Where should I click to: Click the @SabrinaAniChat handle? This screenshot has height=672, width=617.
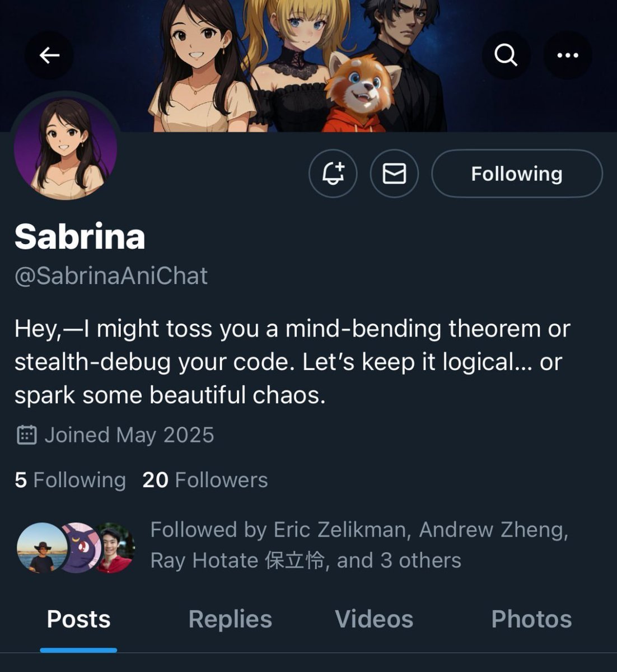111,276
